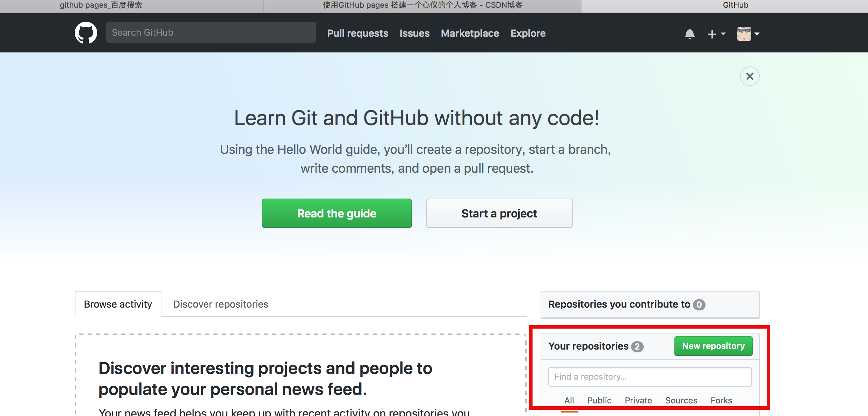
Task: Open the notifications bell
Action: pyautogui.click(x=689, y=34)
